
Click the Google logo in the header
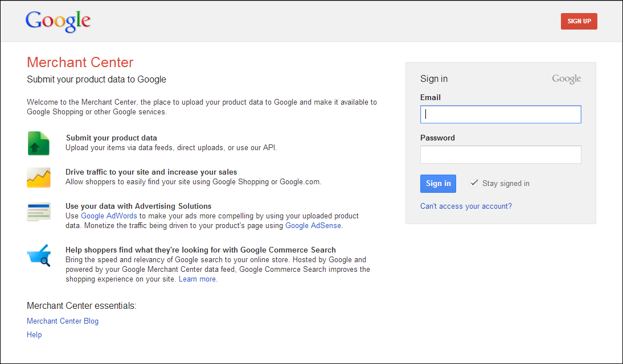click(58, 22)
